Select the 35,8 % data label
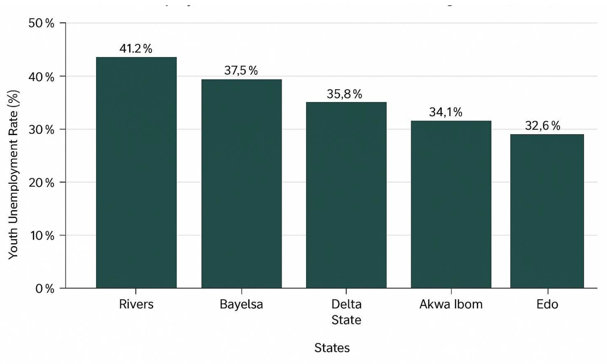This screenshot has width=607, height=364. point(344,94)
